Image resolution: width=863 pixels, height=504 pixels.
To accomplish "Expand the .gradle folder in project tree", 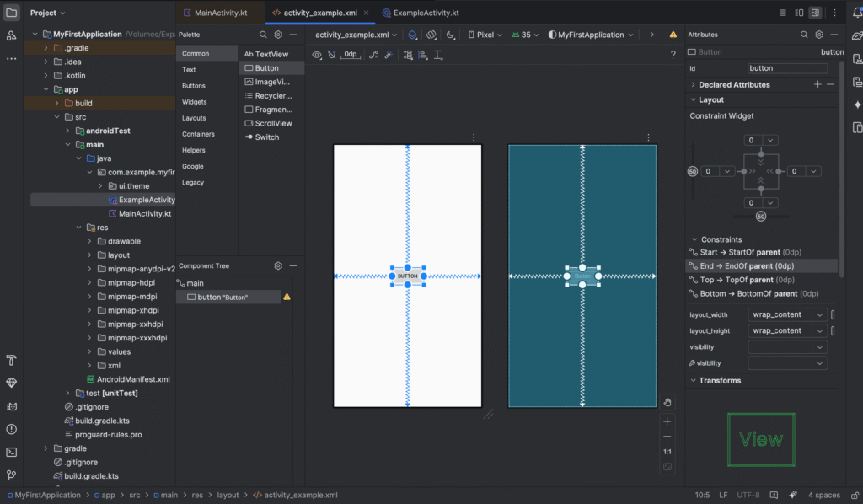I will [x=46, y=48].
